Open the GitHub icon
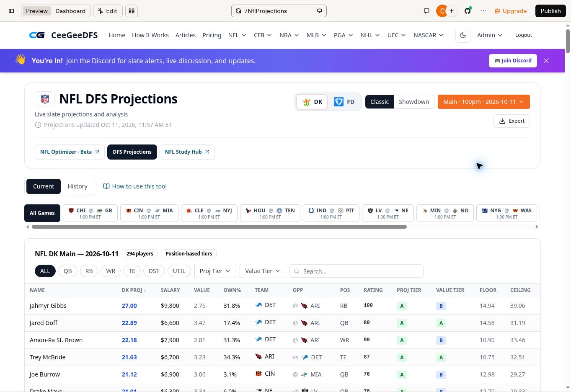Image resolution: width=571 pixels, height=392 pixels. tap(468, 11)
